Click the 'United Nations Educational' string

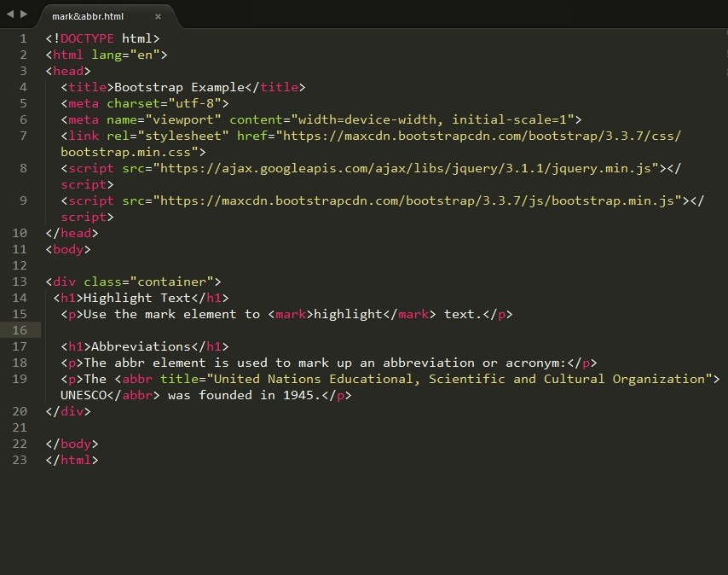[x=314, y=379]
